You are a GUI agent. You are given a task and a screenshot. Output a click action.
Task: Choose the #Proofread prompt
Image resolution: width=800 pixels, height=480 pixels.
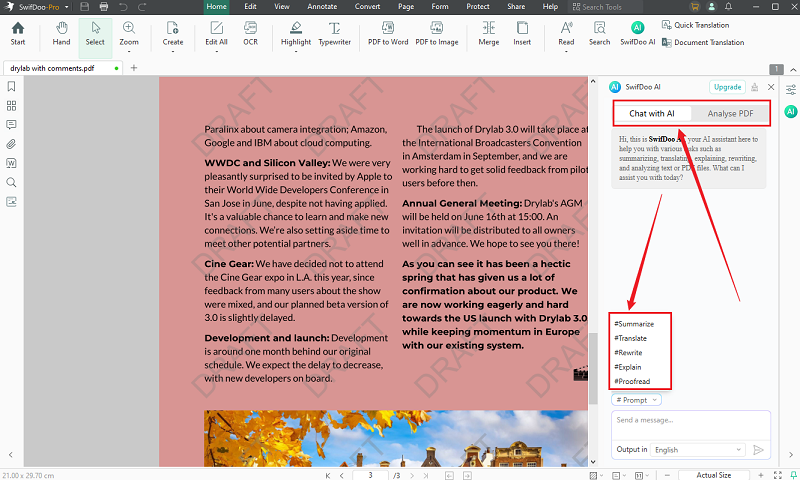pyautogui.click(x=632, y=381)
